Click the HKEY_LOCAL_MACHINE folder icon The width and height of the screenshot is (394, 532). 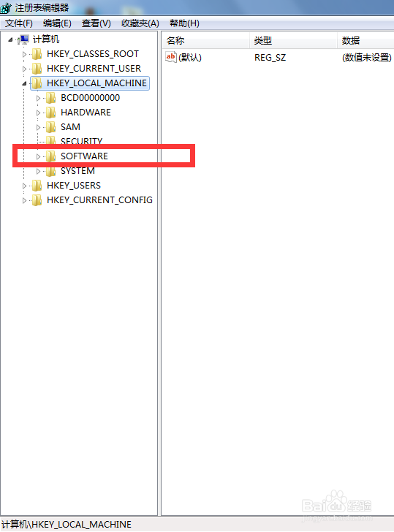pos(37,83)
